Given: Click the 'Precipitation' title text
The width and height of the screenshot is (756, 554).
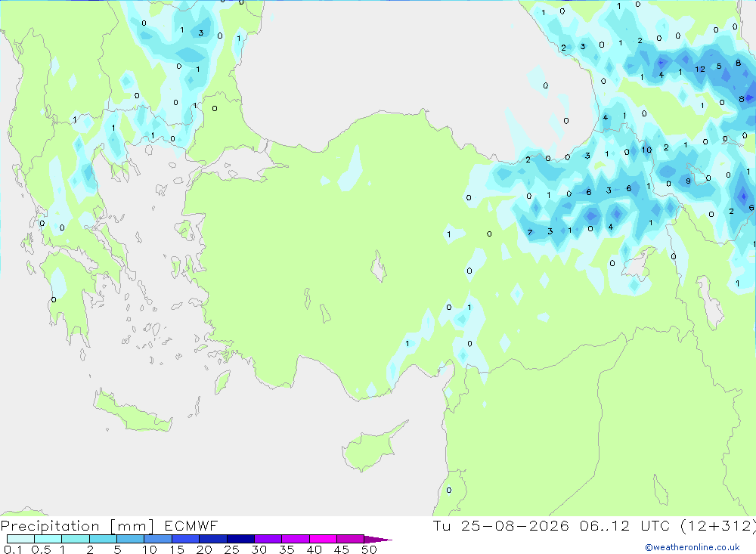Looking at the screenshot, I should [50, 526].
